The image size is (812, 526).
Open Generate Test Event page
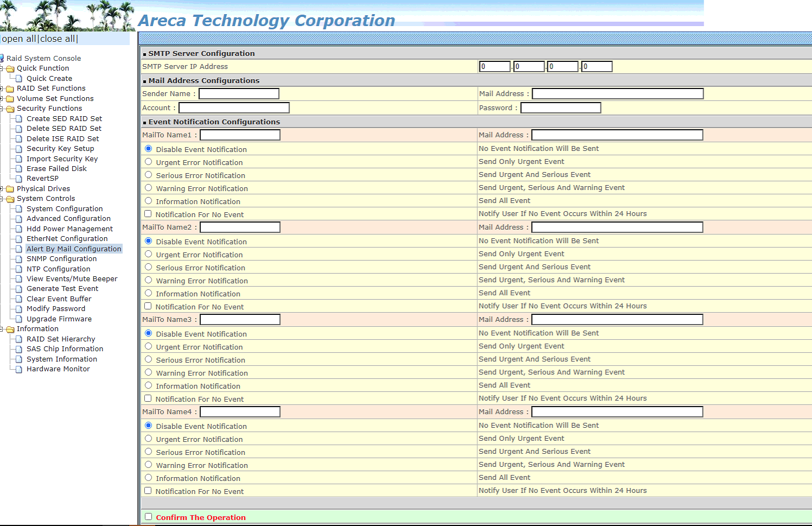coord(62,289)
